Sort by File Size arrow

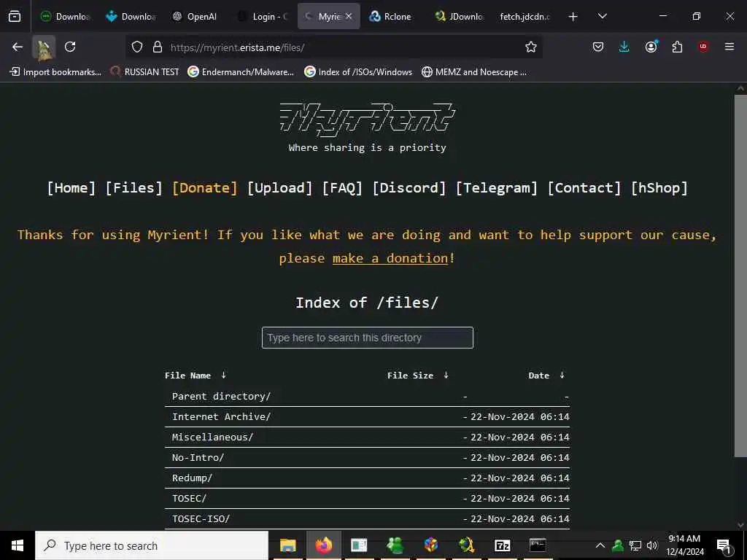coord(446,376)
